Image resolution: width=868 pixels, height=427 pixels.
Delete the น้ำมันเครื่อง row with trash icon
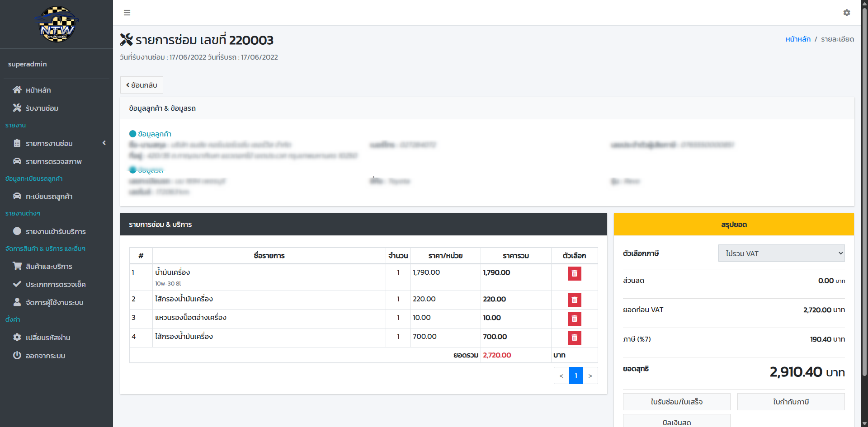[574, 274]
